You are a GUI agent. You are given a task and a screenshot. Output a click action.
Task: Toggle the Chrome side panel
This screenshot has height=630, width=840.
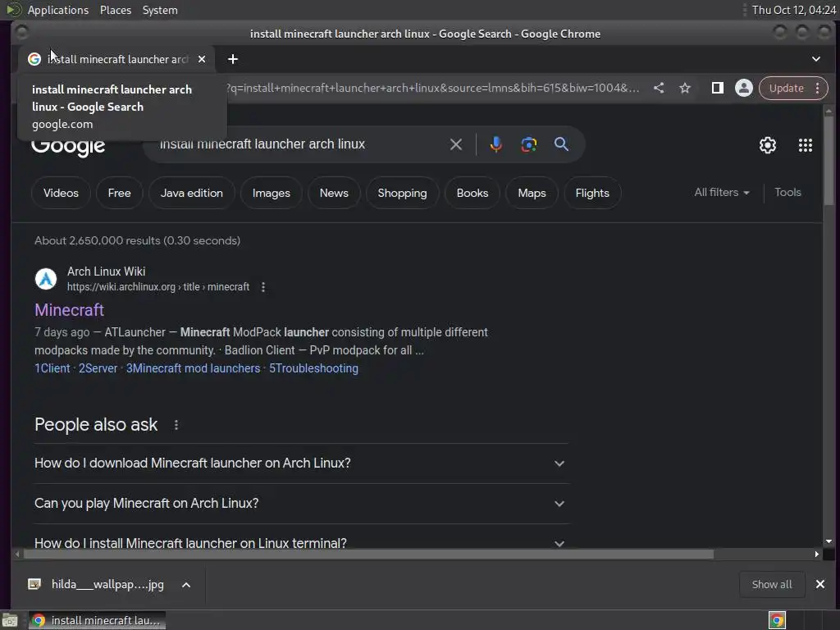tap(717, 88)
